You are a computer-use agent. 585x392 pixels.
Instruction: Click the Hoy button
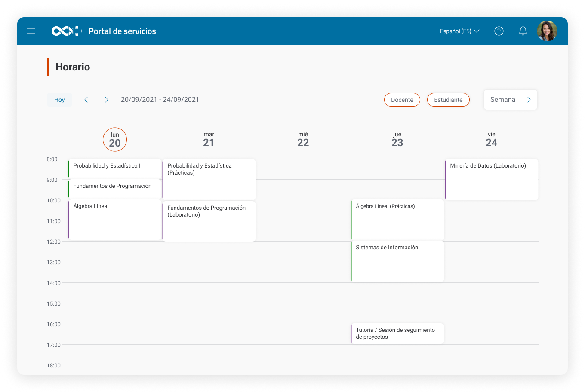59,100
